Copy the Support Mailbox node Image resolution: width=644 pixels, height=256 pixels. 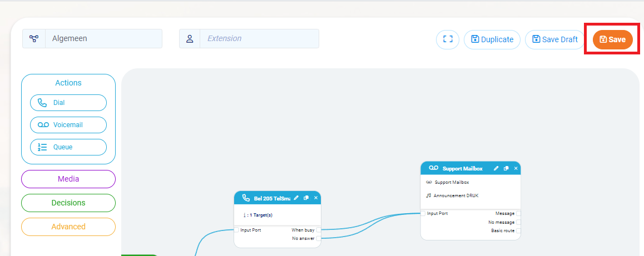tap(506, 168)
